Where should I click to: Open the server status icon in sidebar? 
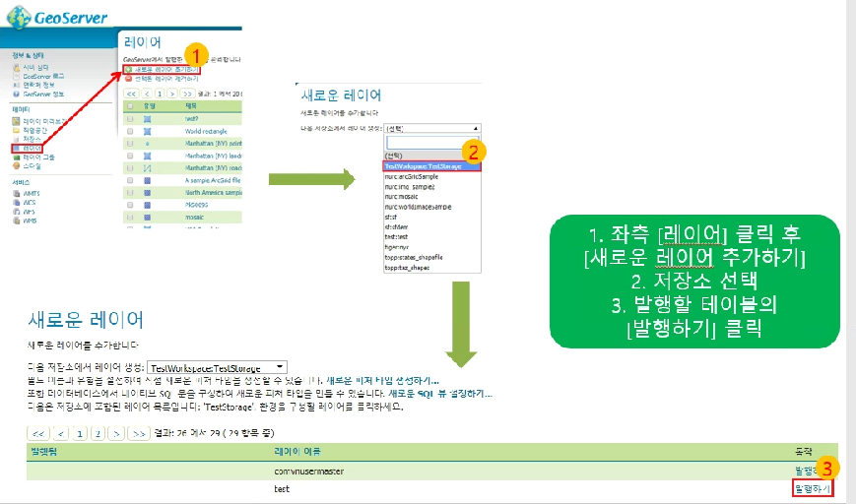17,67
